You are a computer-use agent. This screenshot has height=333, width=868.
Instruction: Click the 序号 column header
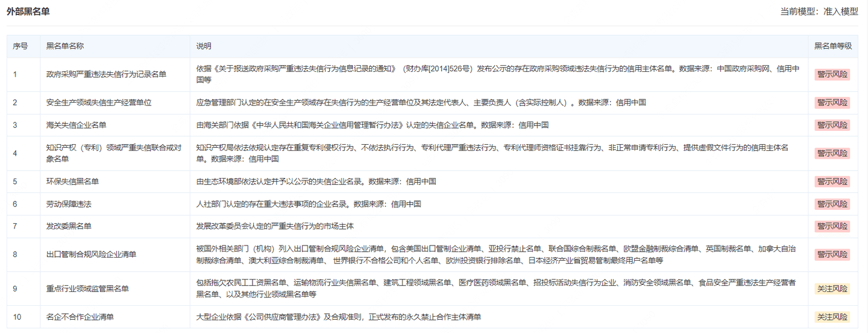20,46
